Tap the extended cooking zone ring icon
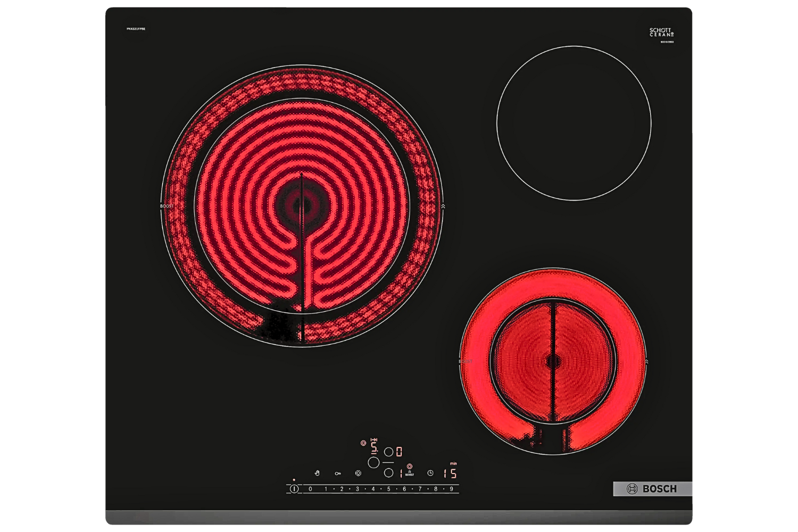798x532 pixels. pos(358,473)
